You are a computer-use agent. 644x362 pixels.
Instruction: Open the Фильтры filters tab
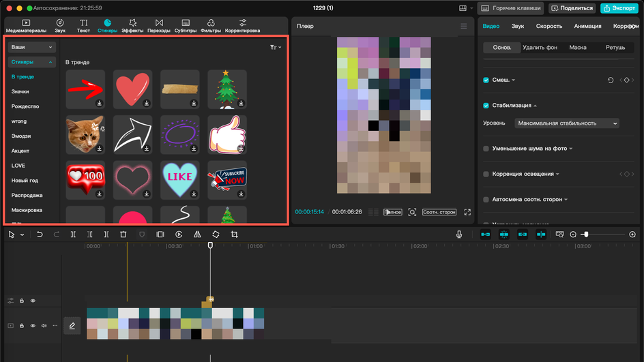click(x=211, y=26)
